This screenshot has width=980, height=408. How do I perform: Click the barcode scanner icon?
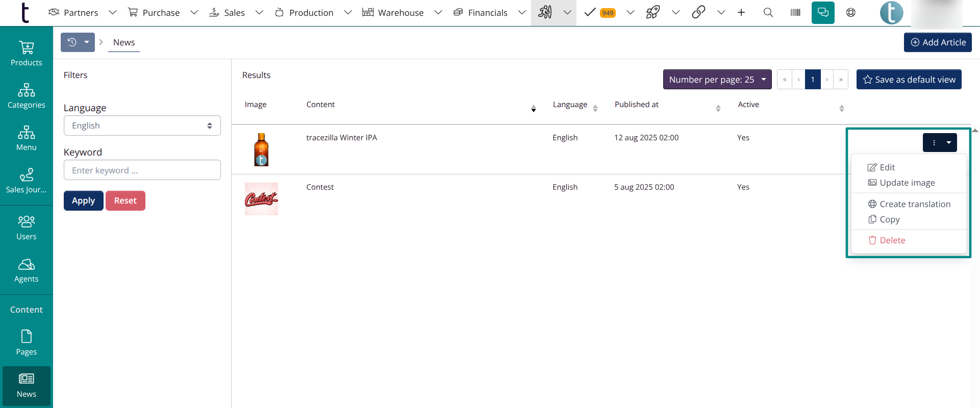click(795, 12)
